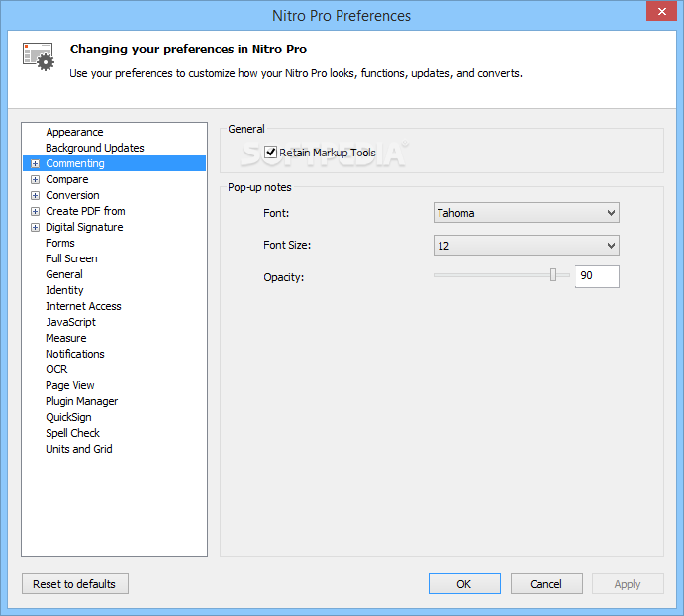Click the Opacity value input field
Screen dimensions: 684x616
[x=597, y=276]
